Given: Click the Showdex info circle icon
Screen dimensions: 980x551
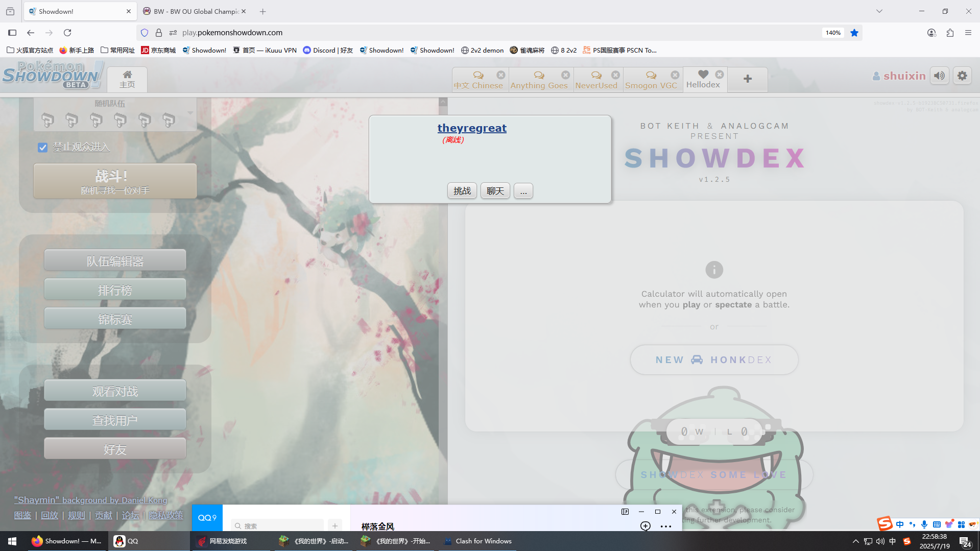Looking at the screenshot, I should point(714,270).
